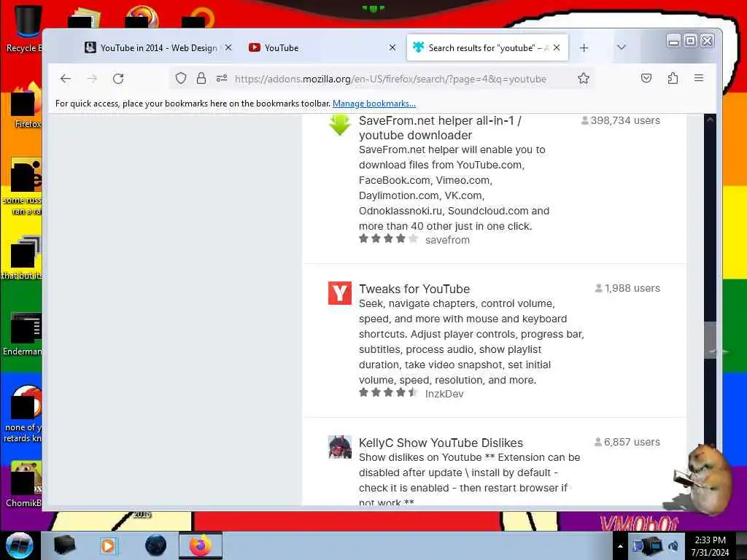This screenshot has height=560, width=747.
Task: Click the site padlock security icon
Action: 201,78
